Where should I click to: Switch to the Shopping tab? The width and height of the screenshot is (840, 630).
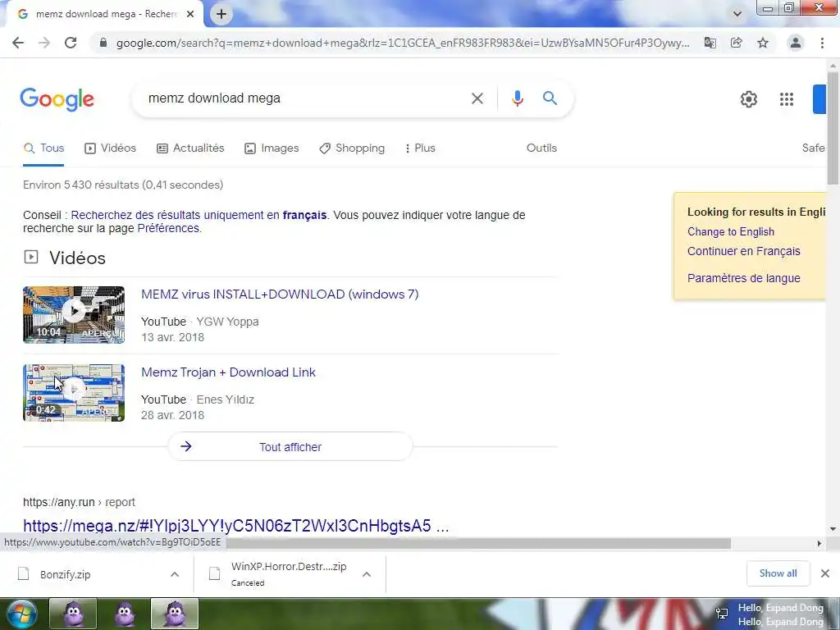[352, 148]
